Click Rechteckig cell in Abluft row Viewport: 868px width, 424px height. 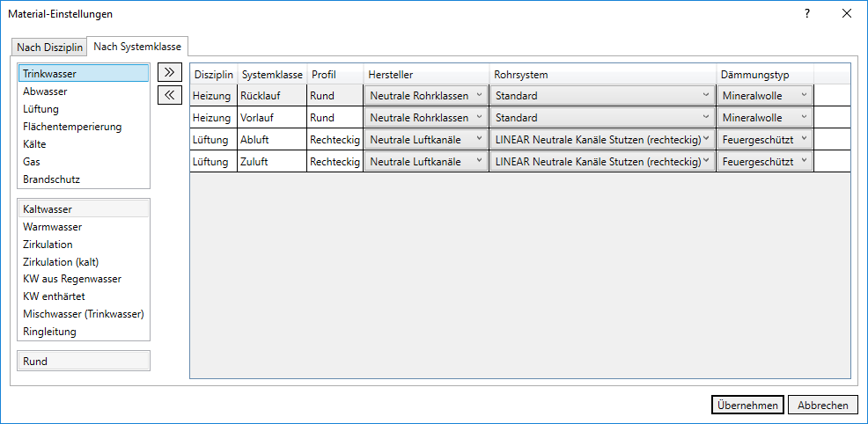pos(335,140)
